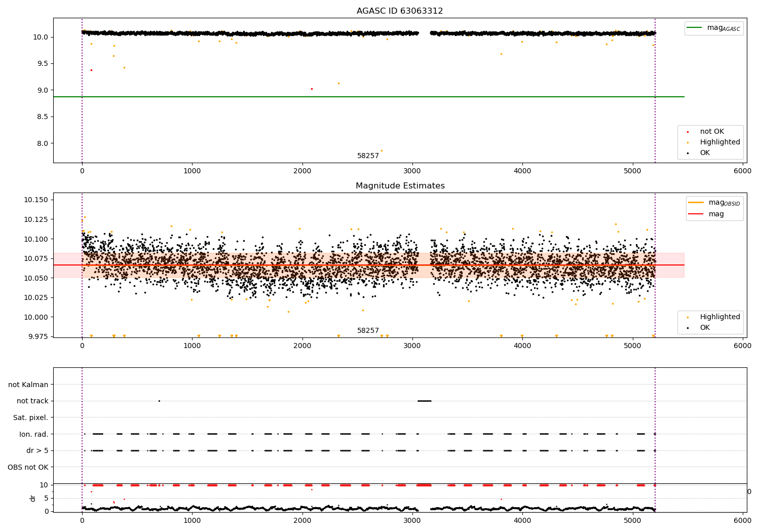Image resolution: width=760 pixels, height=532 pixels.
Task: Click y-axis tick "8.5" on top plot
Action: 43,117
